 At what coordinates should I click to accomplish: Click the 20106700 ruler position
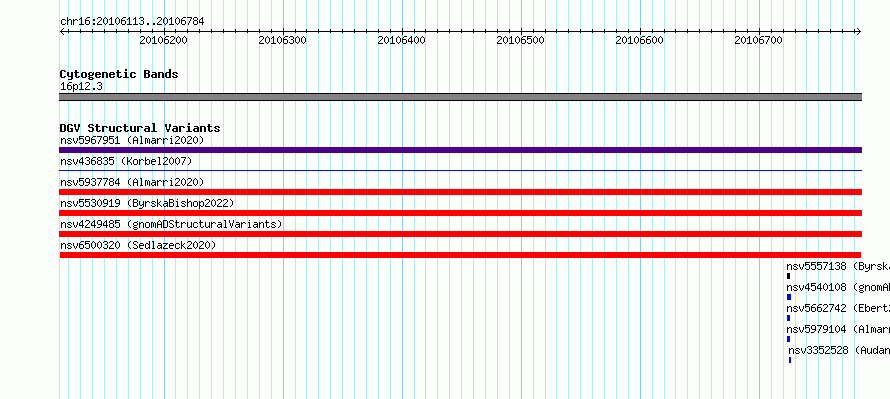pyautogui.click(x=758, y=40)
